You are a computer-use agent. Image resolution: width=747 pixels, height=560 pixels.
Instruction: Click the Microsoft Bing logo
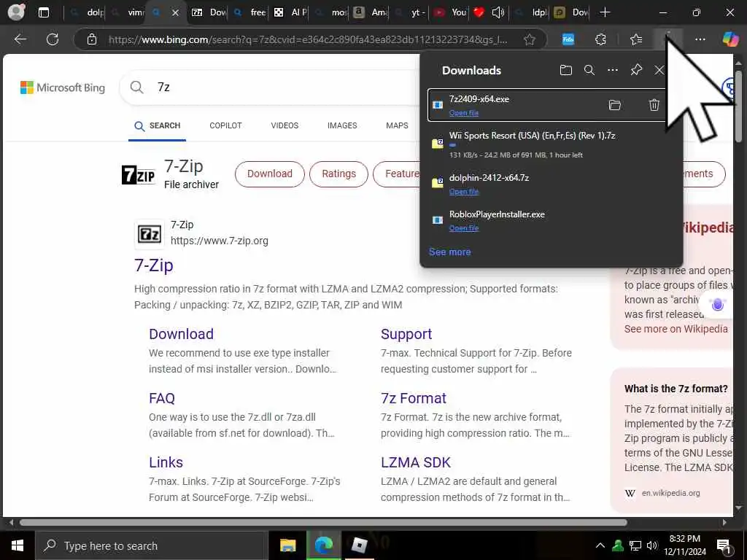click(63, 87)
